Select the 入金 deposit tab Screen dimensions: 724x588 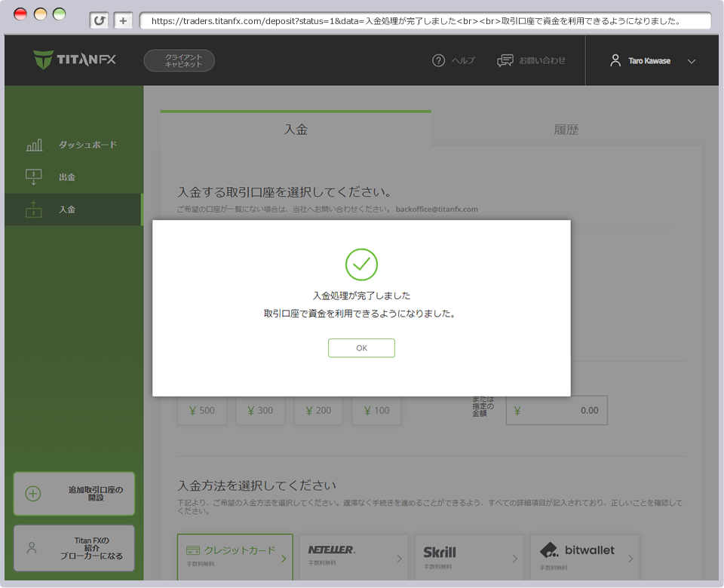point(295,129)
